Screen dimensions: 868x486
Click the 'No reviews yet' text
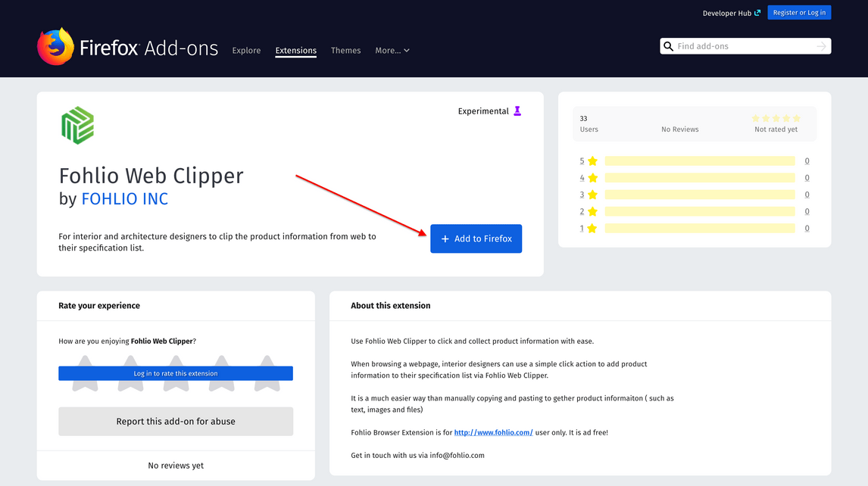(x=176, y=466)
